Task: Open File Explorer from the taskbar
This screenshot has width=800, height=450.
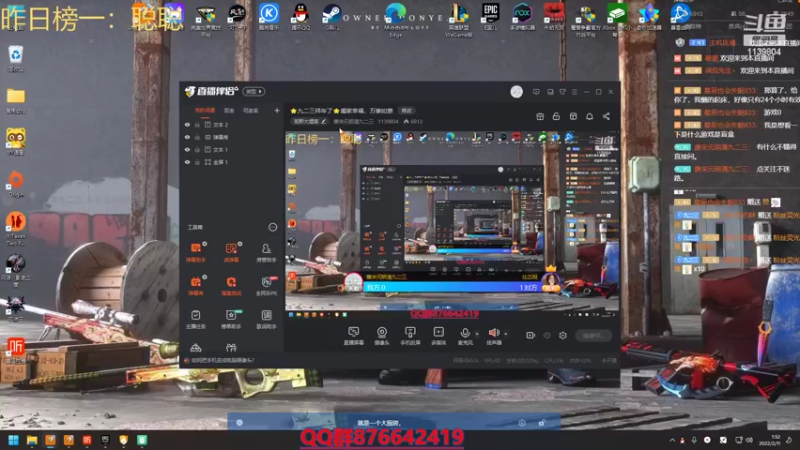Action: click(32, 440)
